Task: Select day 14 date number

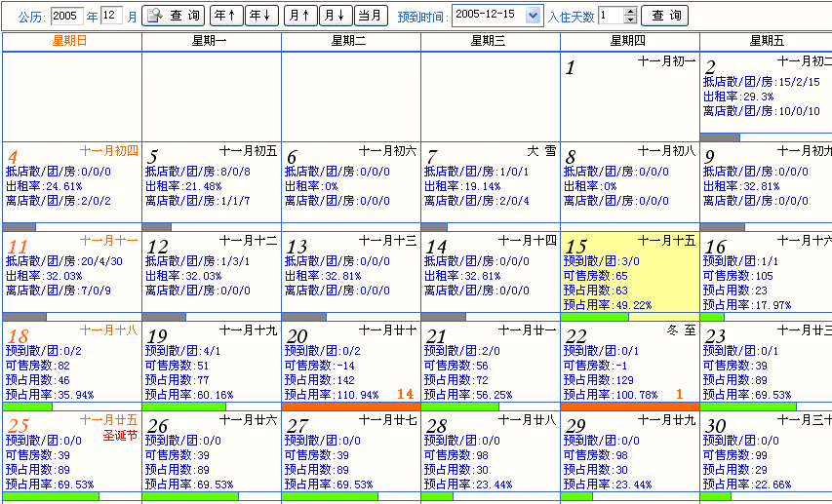Action: click(436, 247)
